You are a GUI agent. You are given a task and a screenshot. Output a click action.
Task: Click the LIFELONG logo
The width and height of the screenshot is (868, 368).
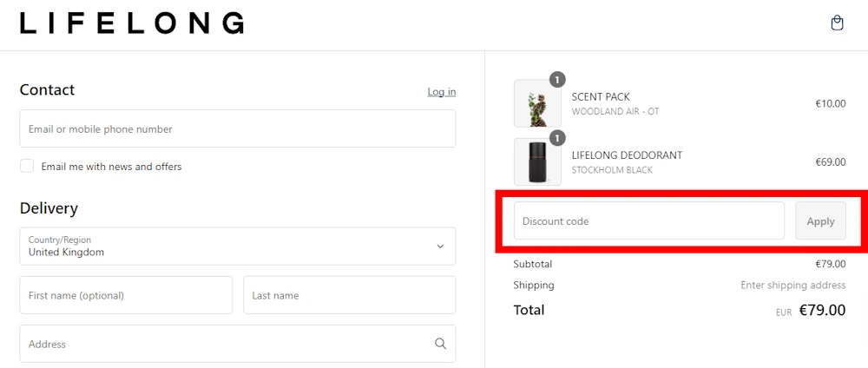[x=132, y=23]
